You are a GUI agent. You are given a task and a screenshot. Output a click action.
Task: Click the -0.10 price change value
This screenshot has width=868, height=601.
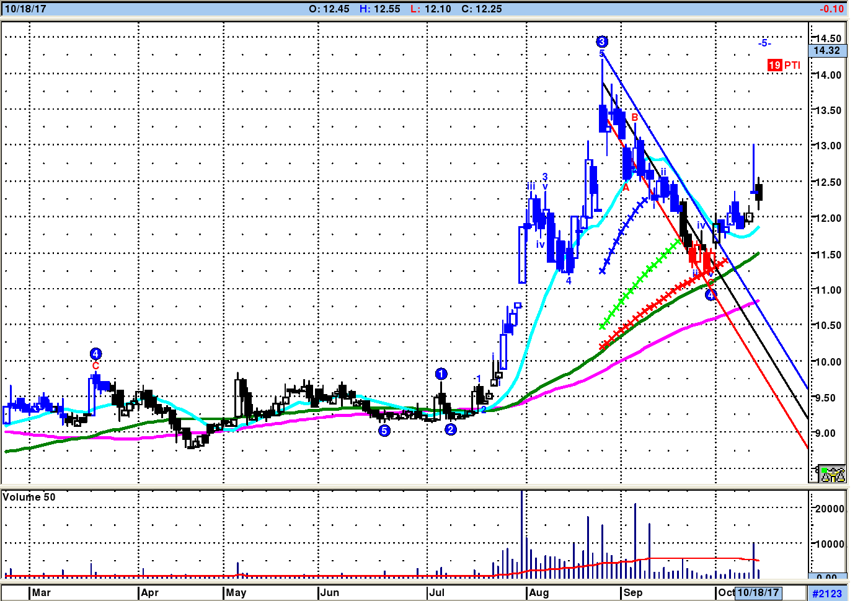831,9
